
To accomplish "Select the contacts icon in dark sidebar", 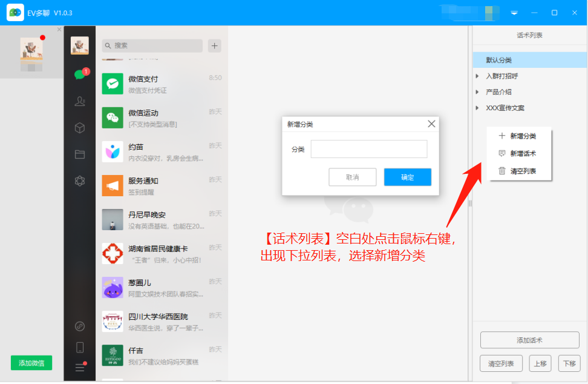I will (79, 102).
